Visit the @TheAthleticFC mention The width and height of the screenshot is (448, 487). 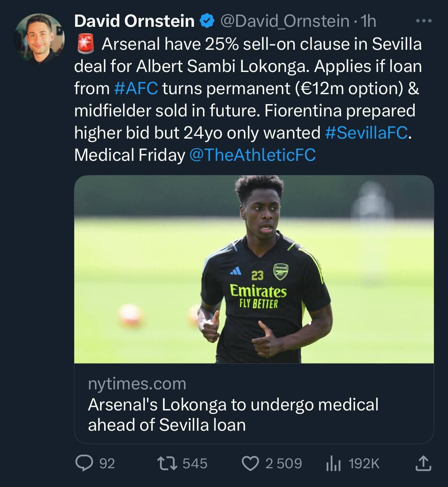pyautogui.click(x=253, y=155)
